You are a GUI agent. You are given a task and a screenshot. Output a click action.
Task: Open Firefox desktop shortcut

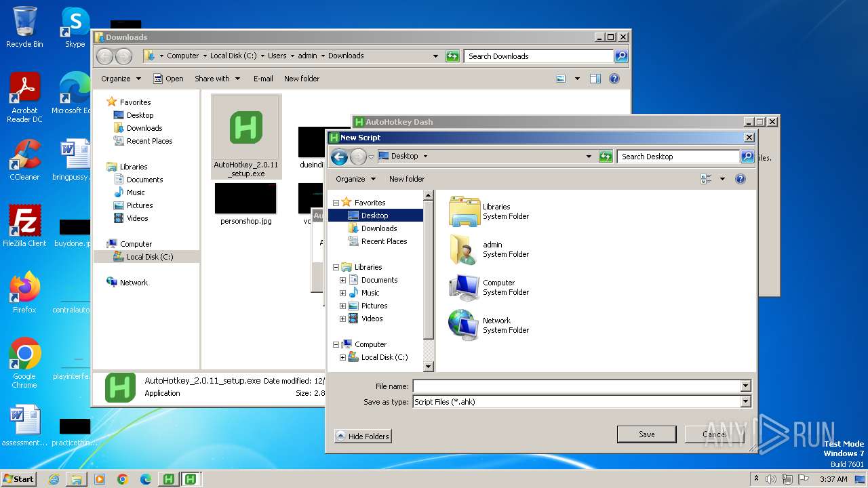pyautogui.click(x=24, y=292)
